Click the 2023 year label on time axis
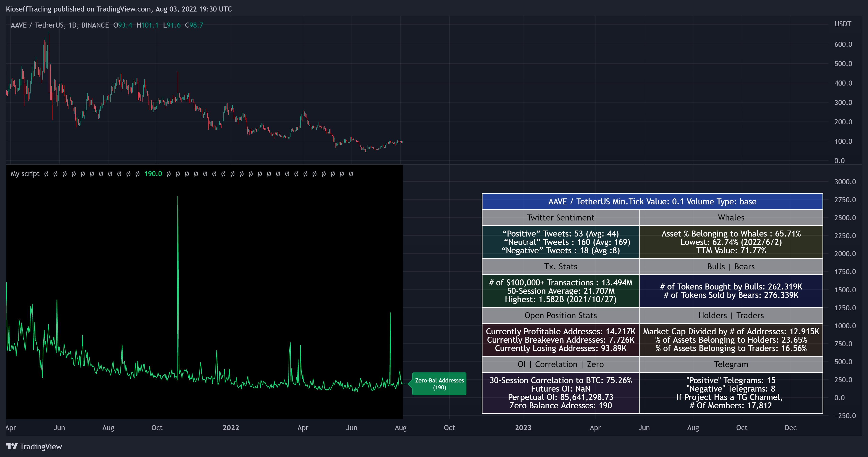This screenshot has width=868, height=457. (523, 428)
